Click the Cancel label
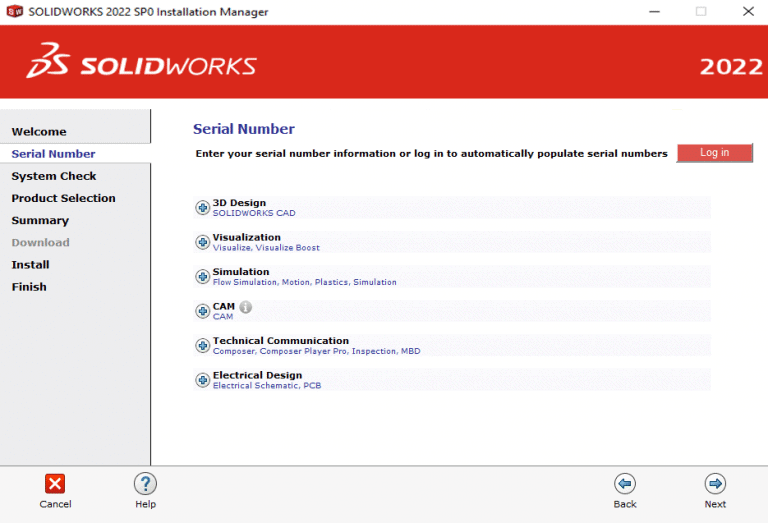 (x=55, y=504)
